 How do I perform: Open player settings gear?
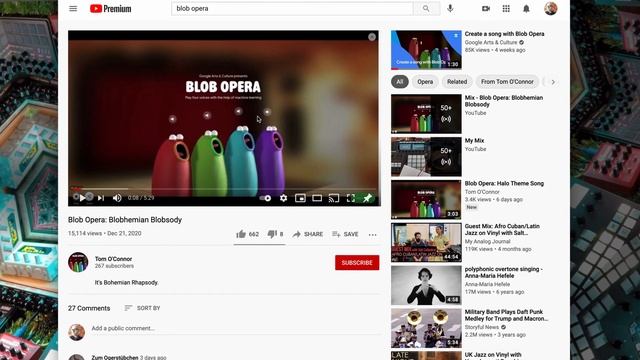[x=283, y=198]
